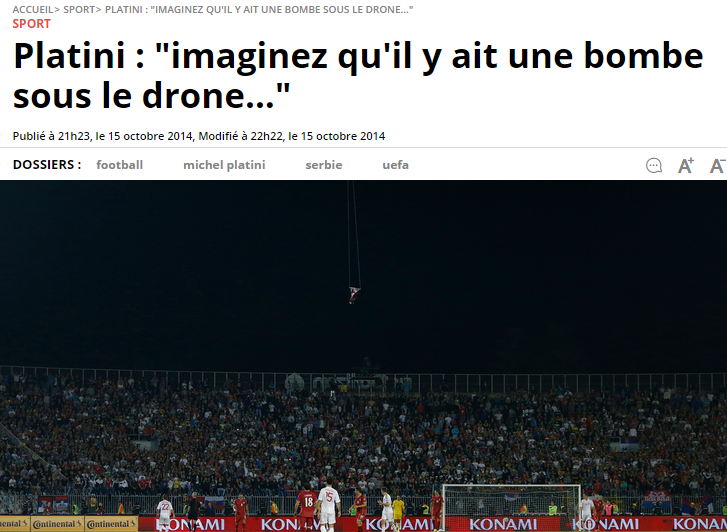Click the PLATINI breadcrumb entry
The image size is (727, 532).
tap(259, 9)
